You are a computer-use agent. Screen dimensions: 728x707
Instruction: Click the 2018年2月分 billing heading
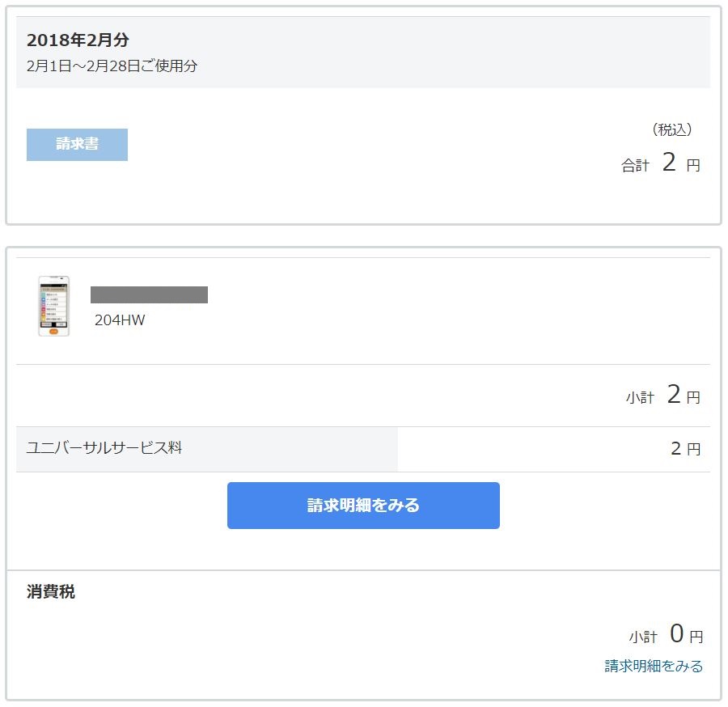(78, 40)
